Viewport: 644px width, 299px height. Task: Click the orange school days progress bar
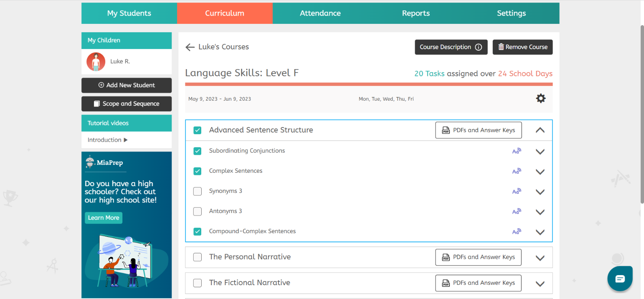pyautogui.click(x=369, y=84)
